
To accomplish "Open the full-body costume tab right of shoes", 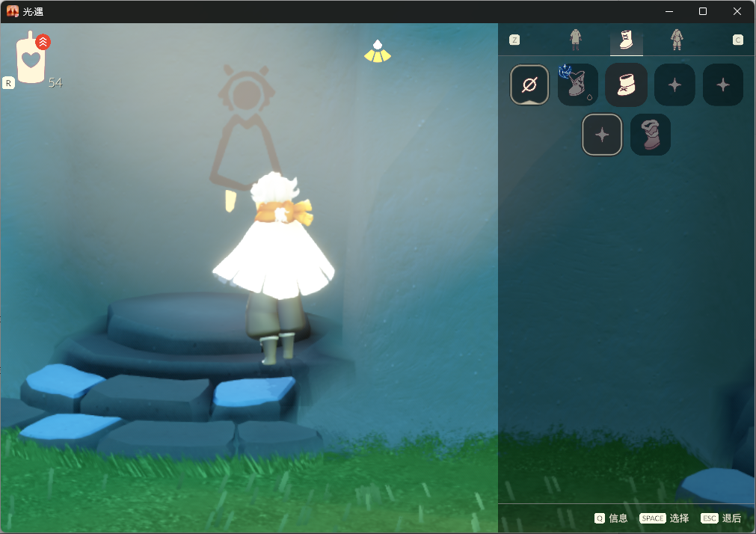I will (677, 40).
